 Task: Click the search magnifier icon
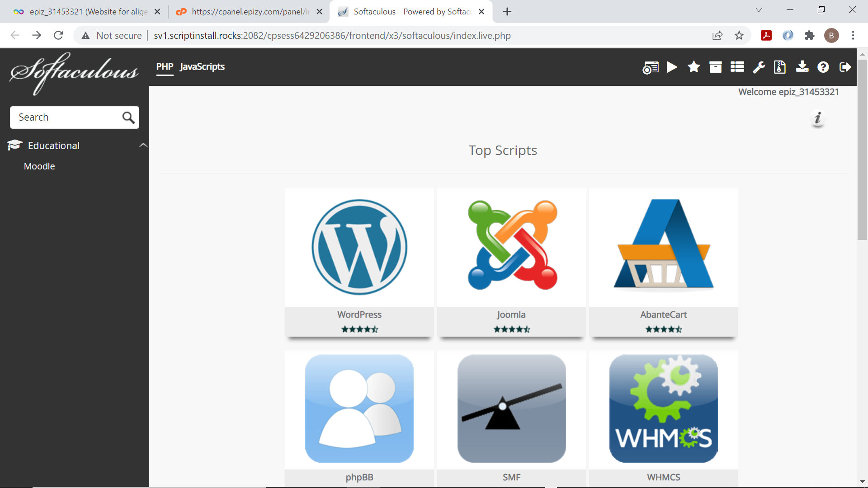pyautogui.click(x=128, y=117)
